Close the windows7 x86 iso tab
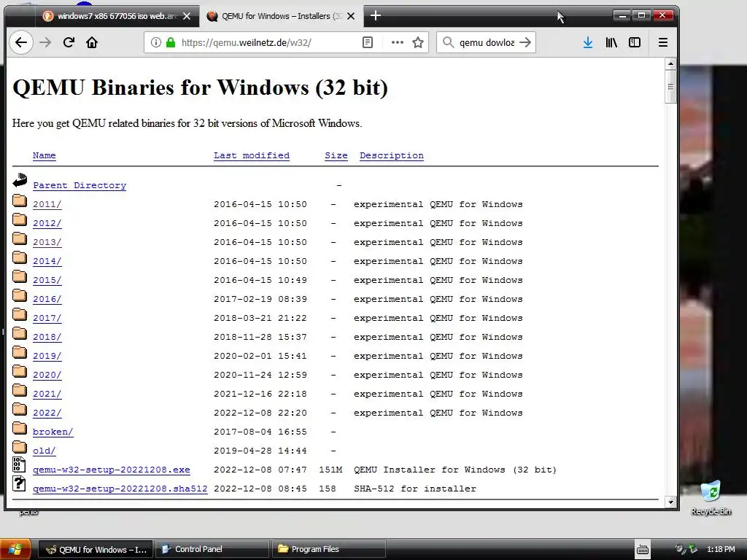The width and height of the screenshot is (747, 560). click(x=187, y=16)
